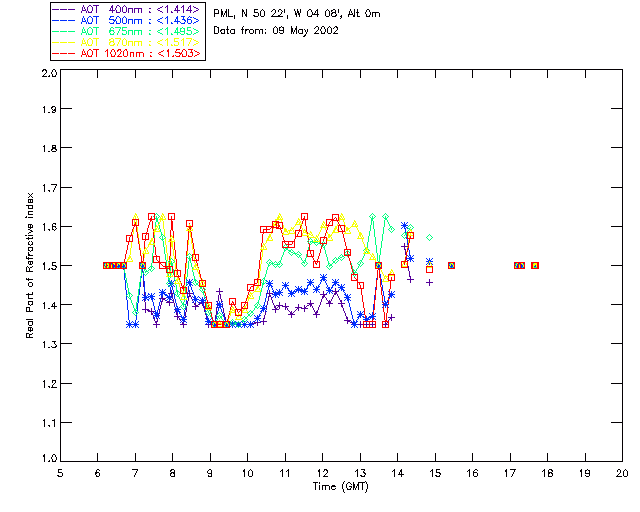Click the x-axis tick label 20

click(622, 473)
